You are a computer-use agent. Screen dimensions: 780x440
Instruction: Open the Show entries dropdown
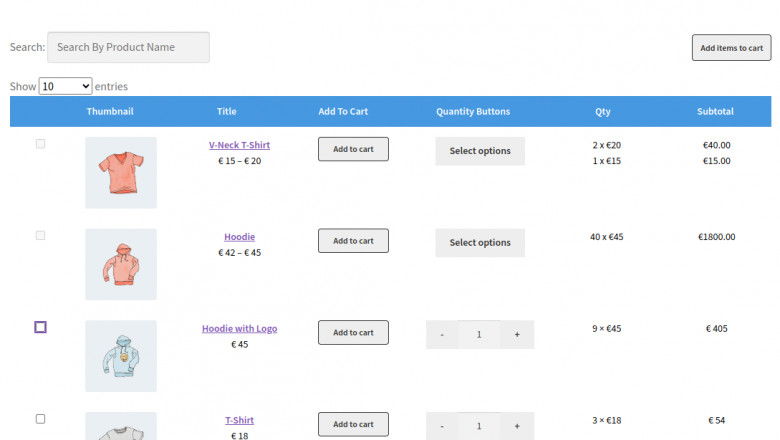click(x=65, y=86)
